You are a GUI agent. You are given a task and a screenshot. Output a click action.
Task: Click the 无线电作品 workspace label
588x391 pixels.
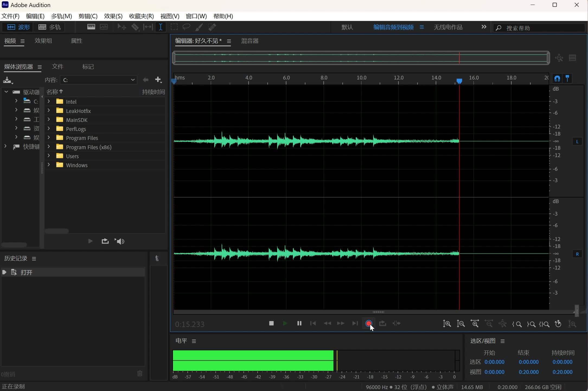tap(448, 27)
